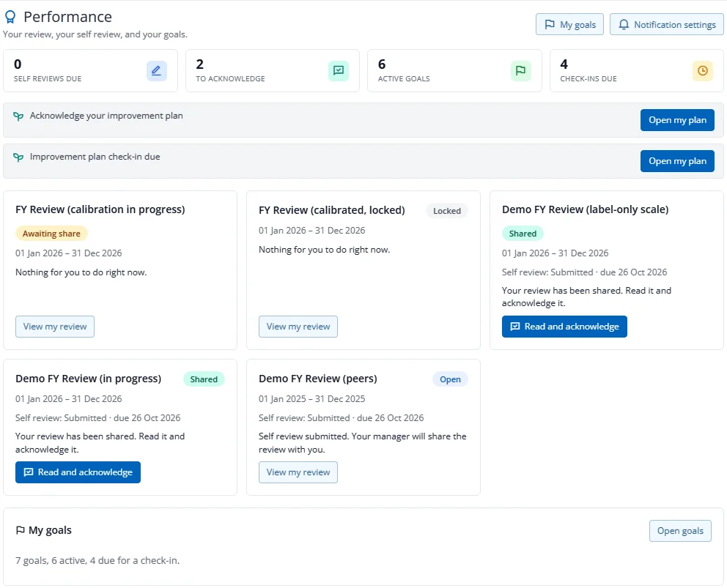Select the Check-ins Due count card
The width and height of the screenshot is (727, 588).
(x=637, y=71)
